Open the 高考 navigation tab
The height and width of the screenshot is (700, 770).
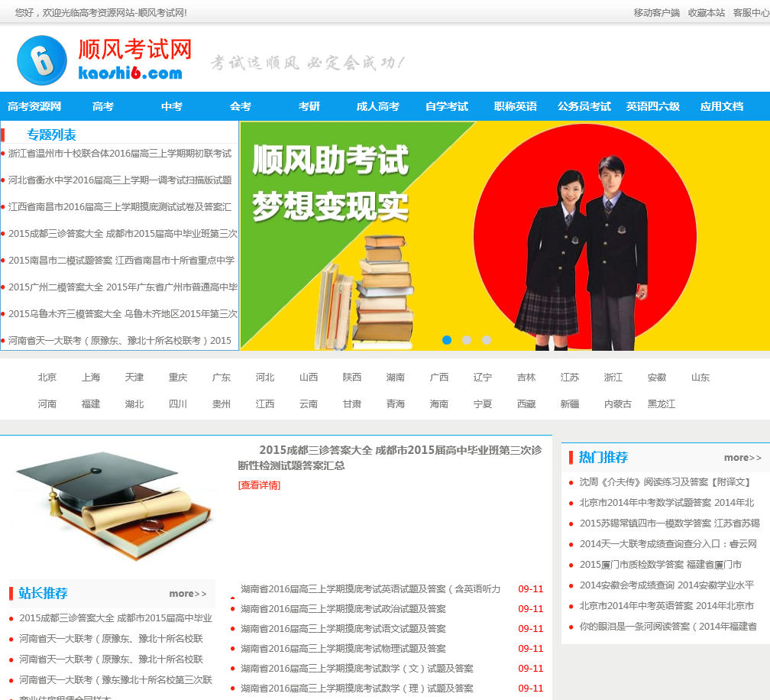pos(103,106)
